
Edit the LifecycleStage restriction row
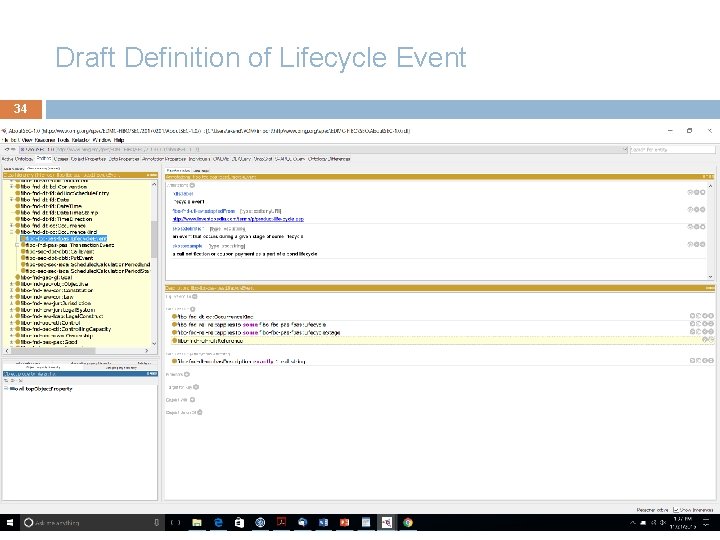coord(711,331)
